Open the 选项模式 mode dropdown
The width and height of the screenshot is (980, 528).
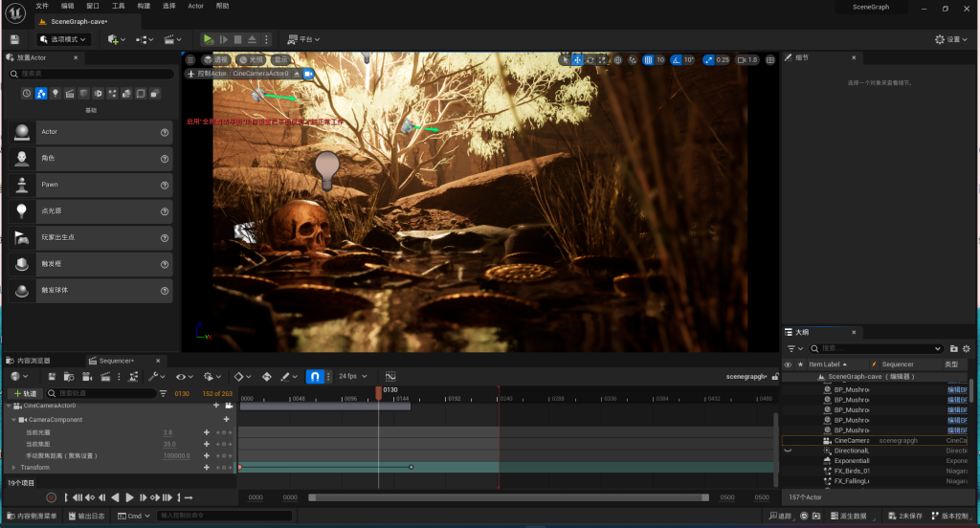[x=63, y=39]
